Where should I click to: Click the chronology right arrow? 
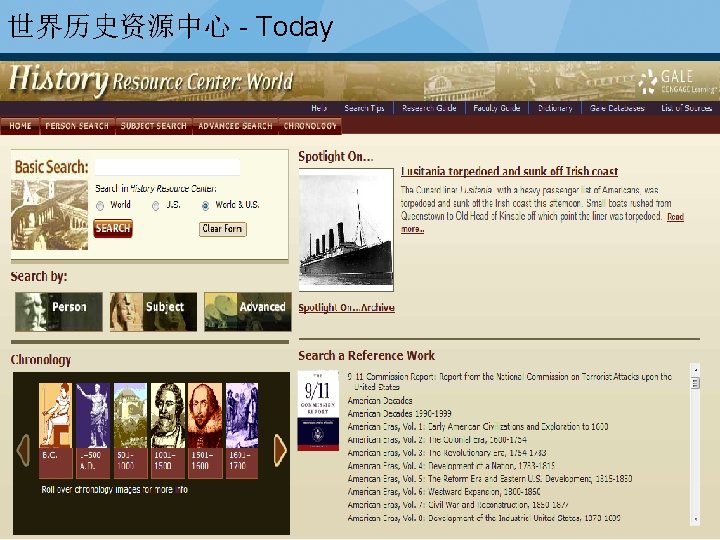coord(280,450)
